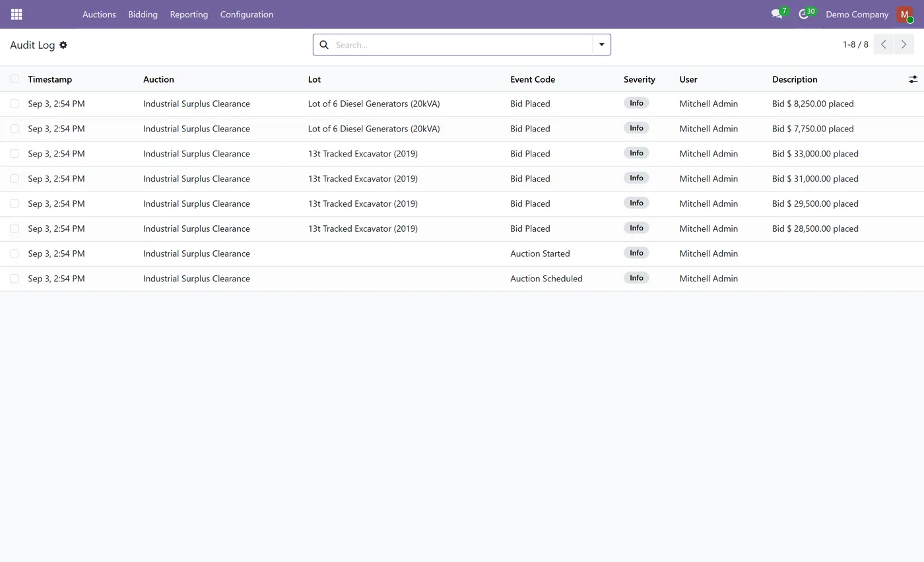
Task: Click the magnifier search icon
Action: [324, 45]
